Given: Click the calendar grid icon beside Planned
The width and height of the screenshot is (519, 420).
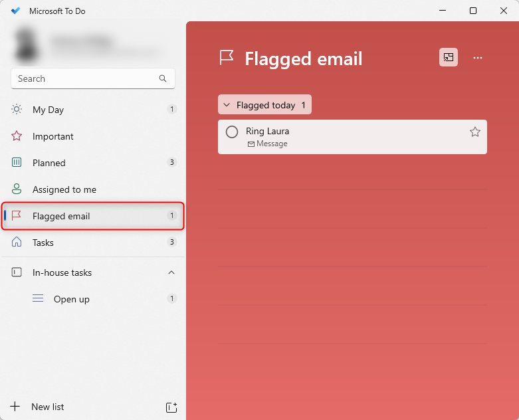Looking at the screenshot, I should pyautogui.click(x=17, y=162).
